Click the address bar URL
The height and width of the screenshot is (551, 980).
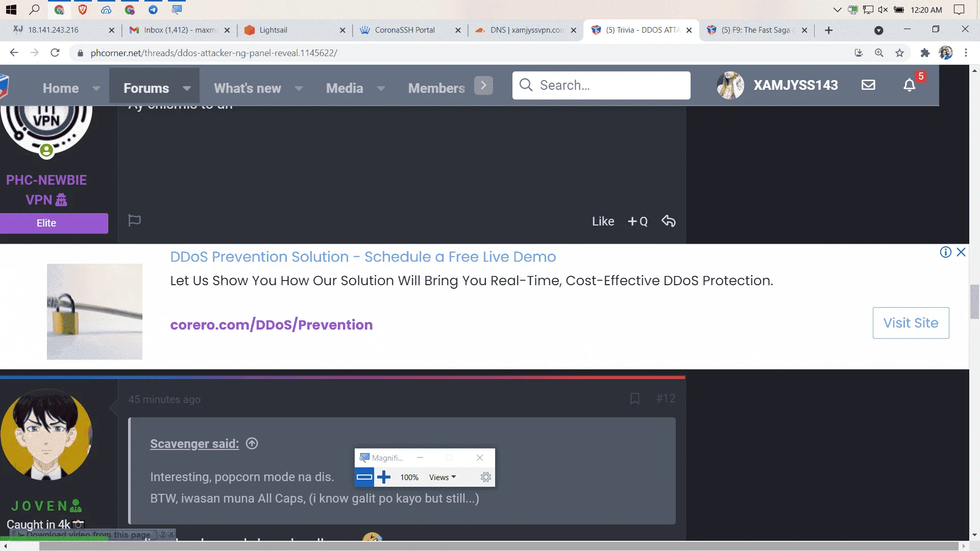[x=214, y=53]
